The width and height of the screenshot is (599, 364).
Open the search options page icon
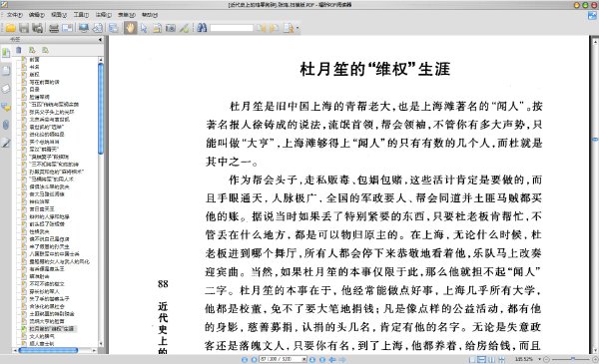pos(289,28)
